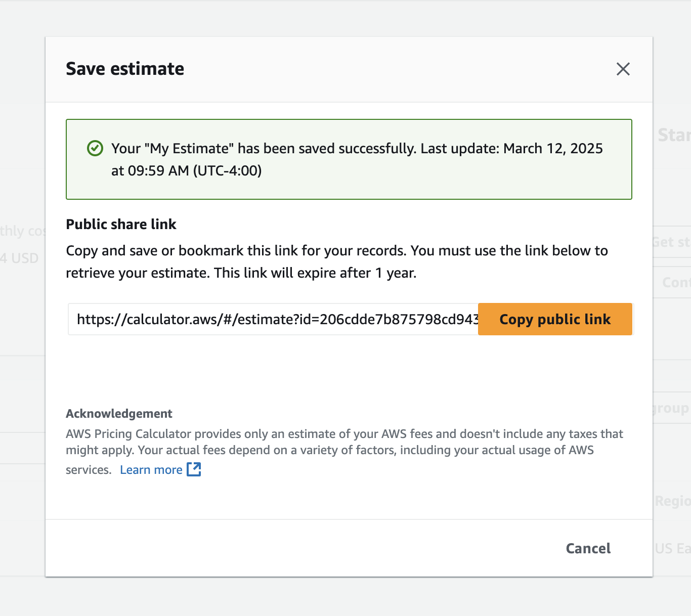Close the Save estimate dialog with X
Viewport: 691px width, 616px height.
pos(623,69)
